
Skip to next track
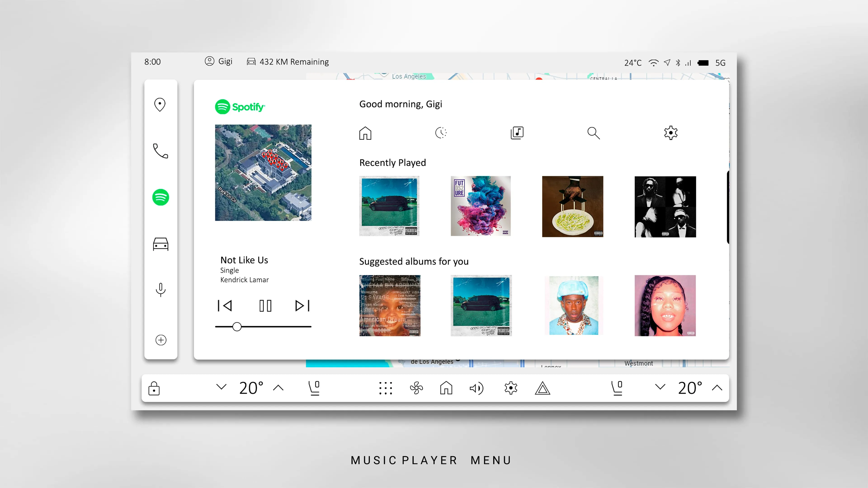click(x=302, y=305)
